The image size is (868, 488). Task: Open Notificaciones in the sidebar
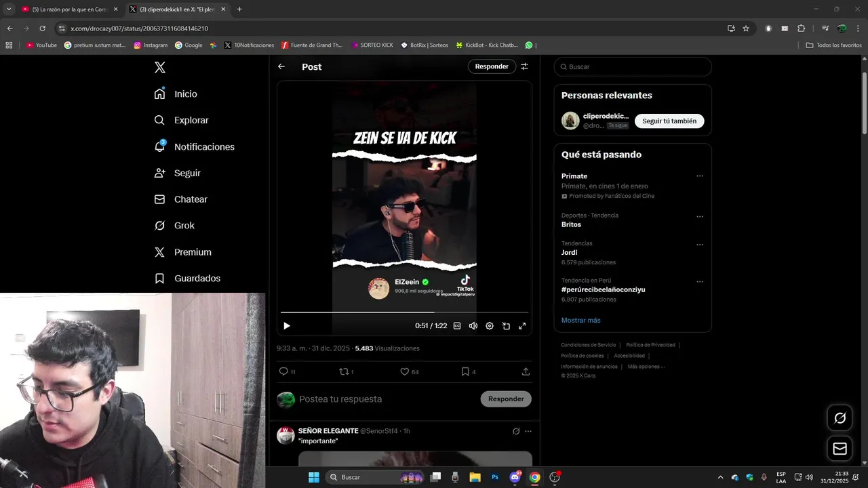click(194, 146)
